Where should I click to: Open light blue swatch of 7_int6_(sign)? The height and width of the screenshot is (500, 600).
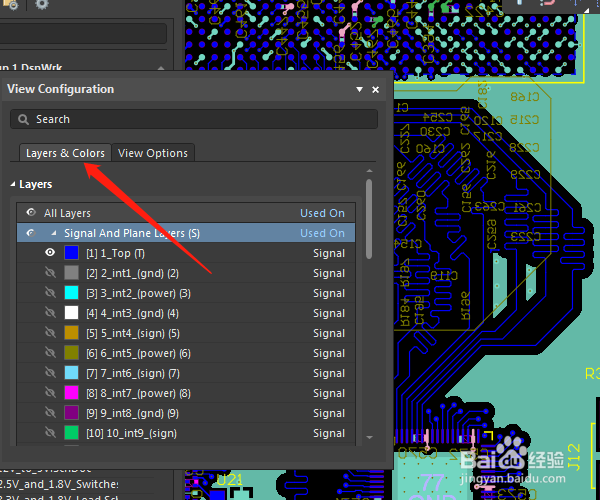tap(72, 373)
